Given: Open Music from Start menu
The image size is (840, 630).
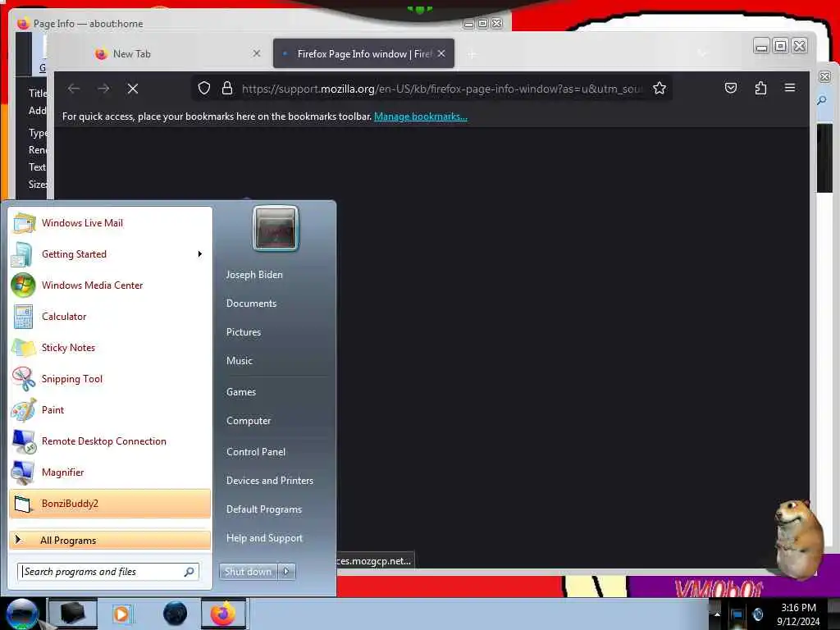Looking at the screenshot, I should pyautogui.click(x=240, y=361).
